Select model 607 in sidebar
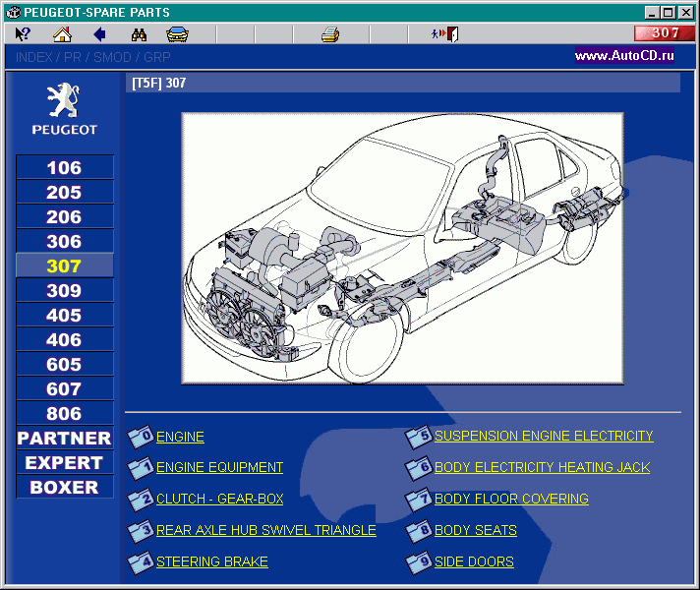700x590 pixels. coord(64,389)
